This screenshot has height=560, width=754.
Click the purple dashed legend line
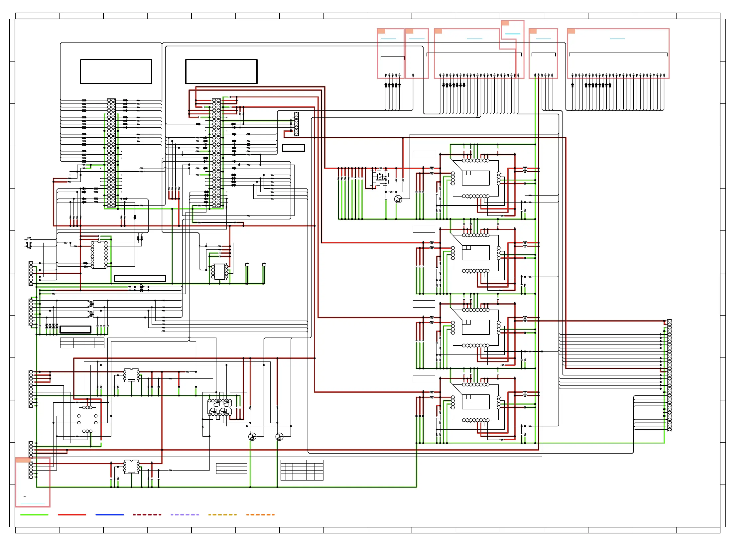[x=185, y=514]
